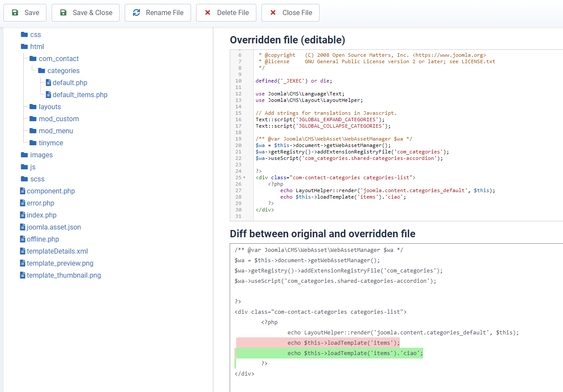This screenshot has width=563, height=392.
Task: Click the Rename File button
Action: (x=158, y=13)
